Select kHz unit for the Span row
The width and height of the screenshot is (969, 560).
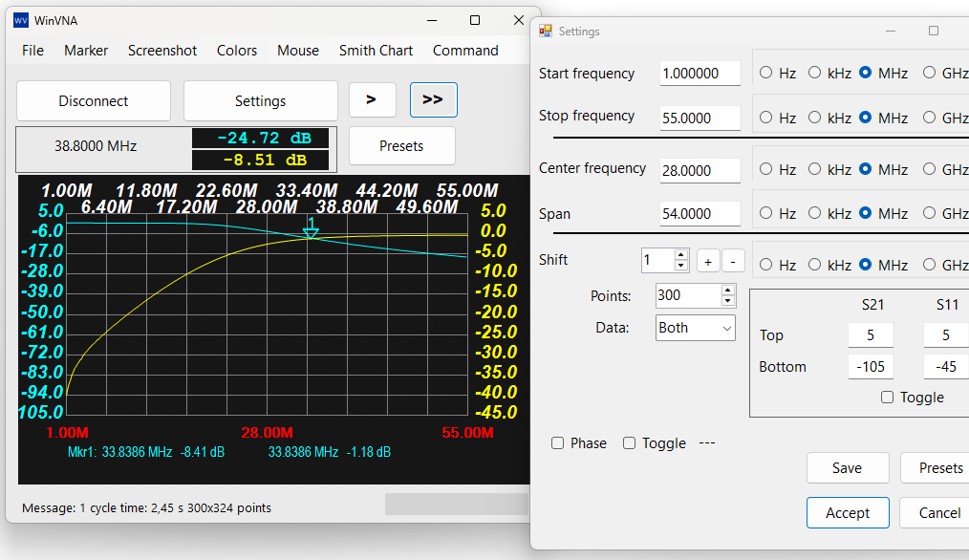point(814,212)
